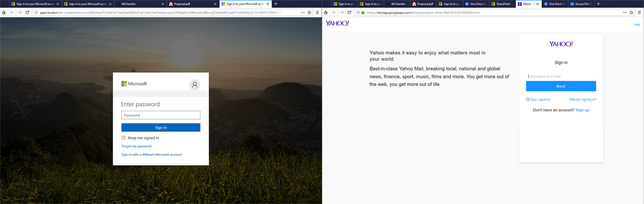Open the page actions ellipsis in the Yahoo address bar
The height and width of the screenshot is (204, 644).
625,12
